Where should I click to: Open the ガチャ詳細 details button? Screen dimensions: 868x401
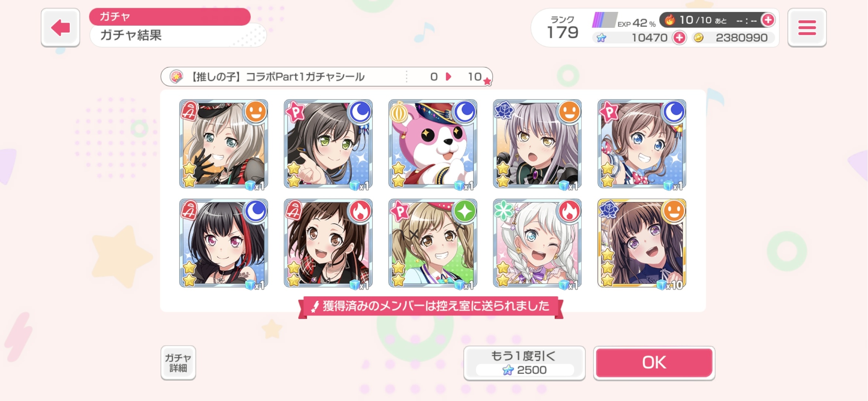[x=178, y=363]
